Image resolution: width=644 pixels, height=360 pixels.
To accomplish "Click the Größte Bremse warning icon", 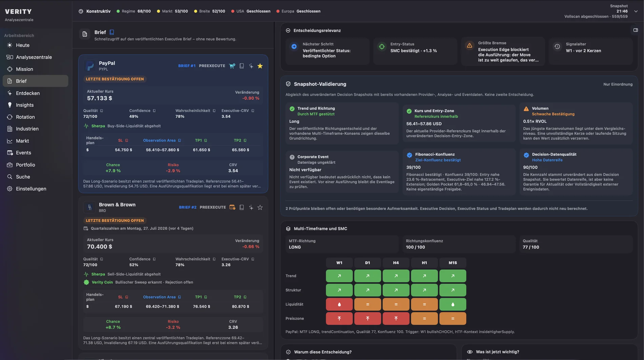I will coord(469,45).
